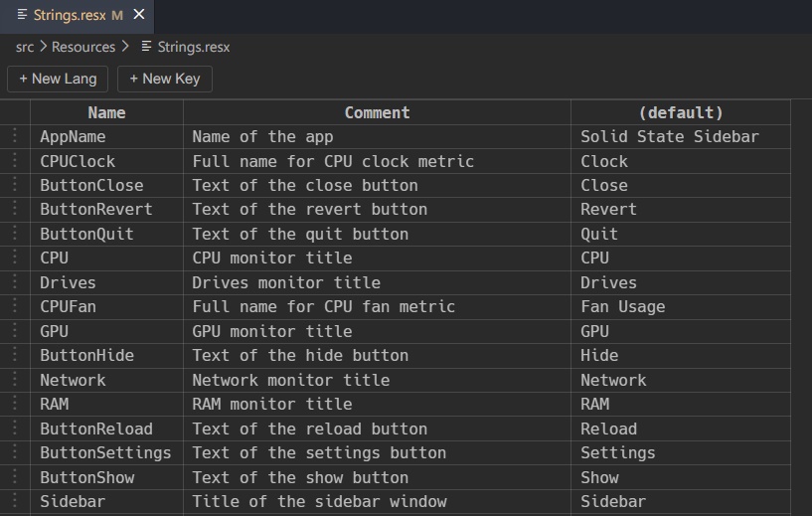Click the row handle icon for ButtonReload
Viewport: 812px width, 516px height.
(x=15, y=428)
